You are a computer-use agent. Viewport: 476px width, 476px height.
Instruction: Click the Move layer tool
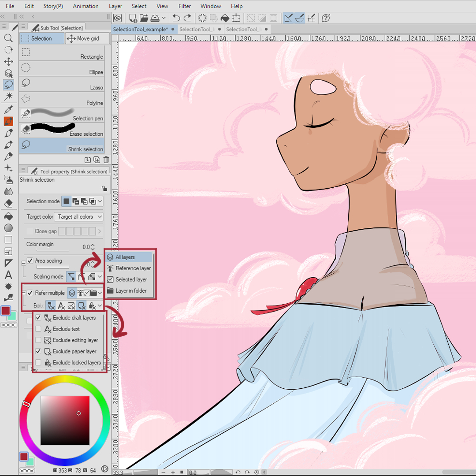click(8, 62)
